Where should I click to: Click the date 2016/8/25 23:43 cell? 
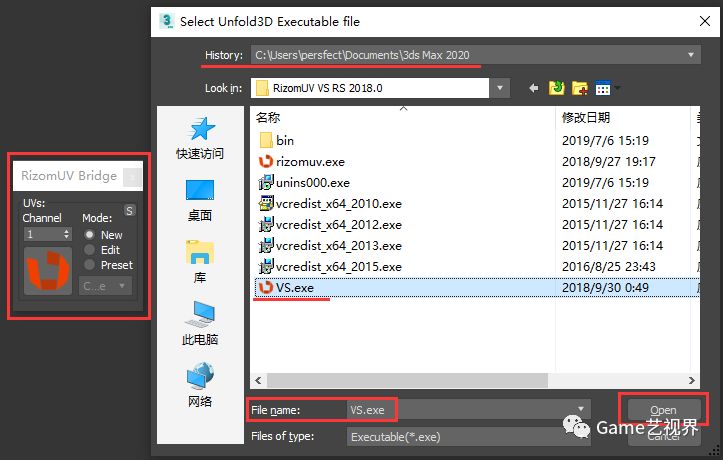pyautogui.click(x=609, y=267)
